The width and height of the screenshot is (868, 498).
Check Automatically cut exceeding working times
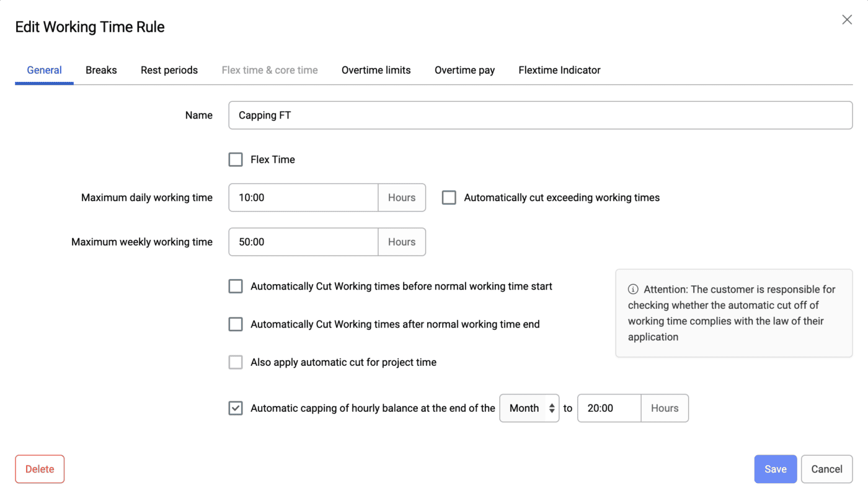[448, 197]
